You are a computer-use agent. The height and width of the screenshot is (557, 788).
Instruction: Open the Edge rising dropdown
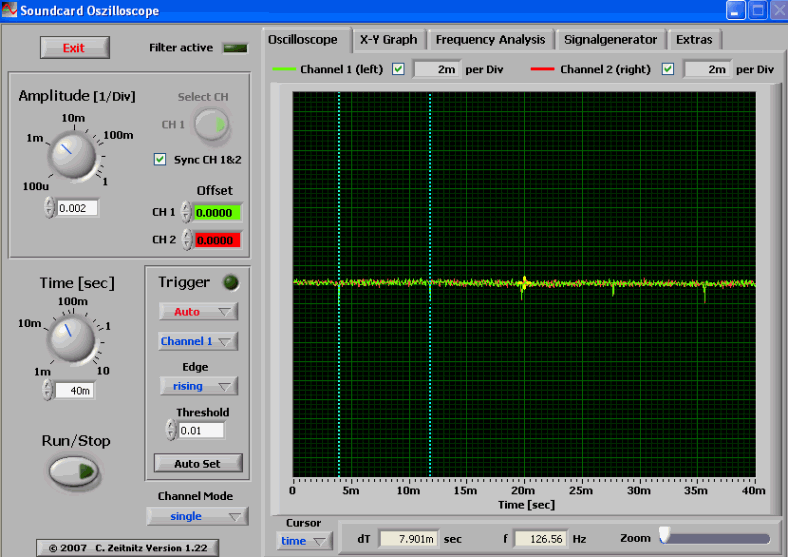click(x=199, y=386)
